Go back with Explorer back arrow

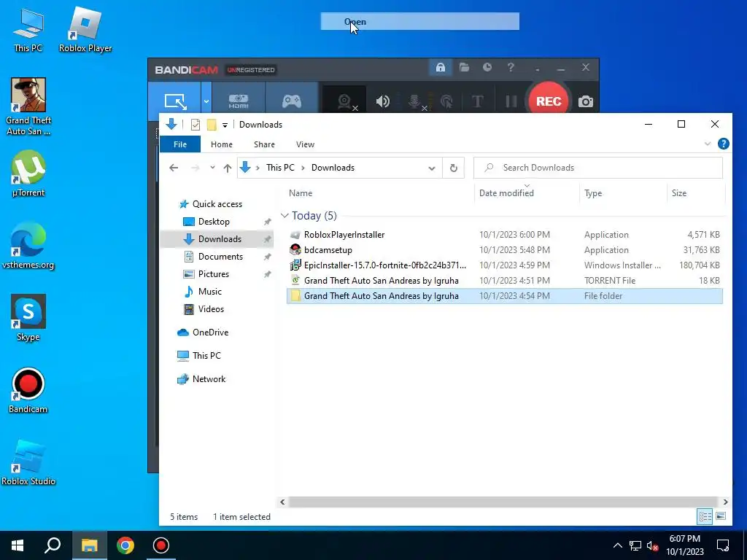(x=174, y=168)
